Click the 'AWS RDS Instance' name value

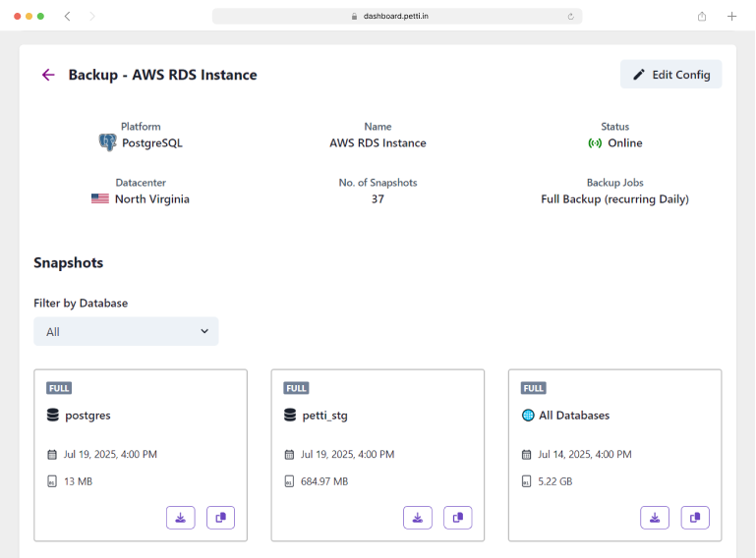(378, 143)
